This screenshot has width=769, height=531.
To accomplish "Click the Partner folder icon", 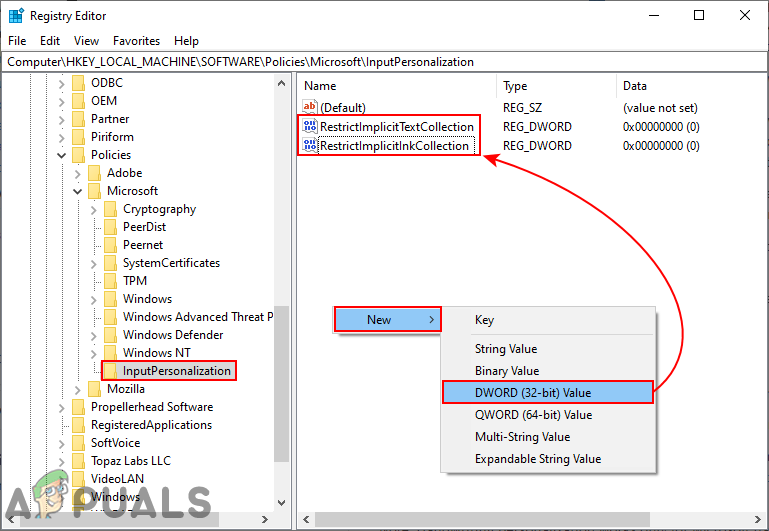I will tap(78, 119).
